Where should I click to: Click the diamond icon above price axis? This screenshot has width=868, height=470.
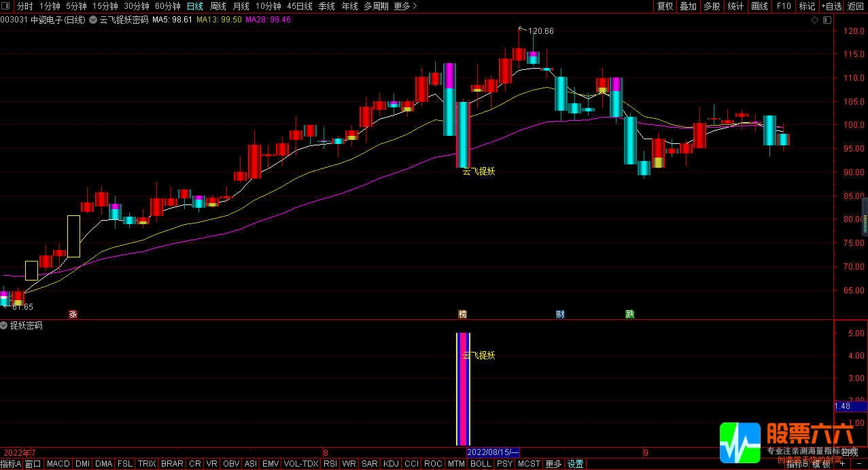click(x=814, y=20)
